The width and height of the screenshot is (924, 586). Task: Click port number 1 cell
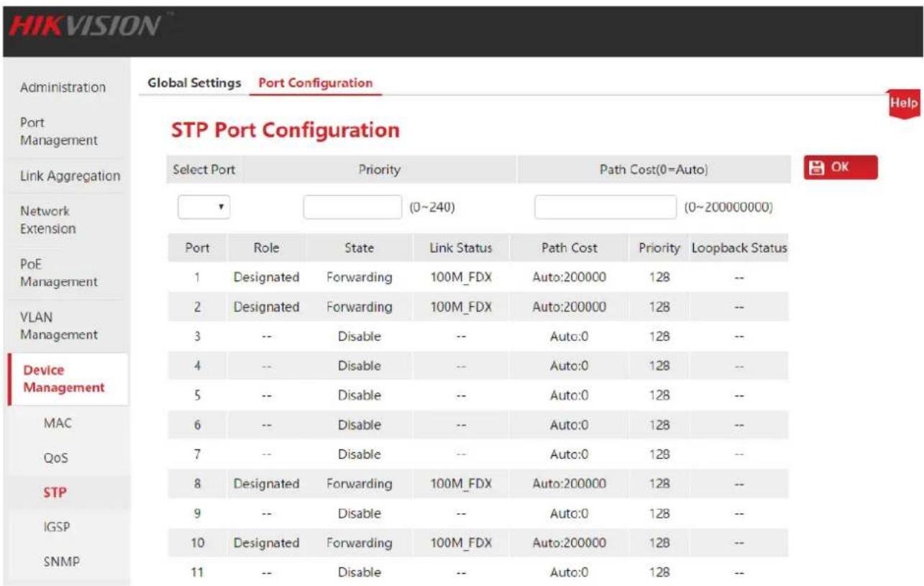coord(197,278)
